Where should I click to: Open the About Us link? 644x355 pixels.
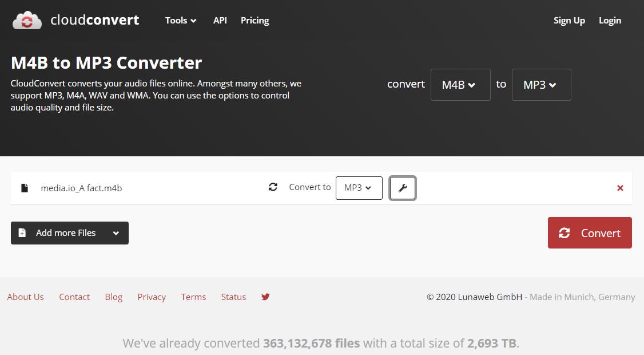click(x=26, y=297)
